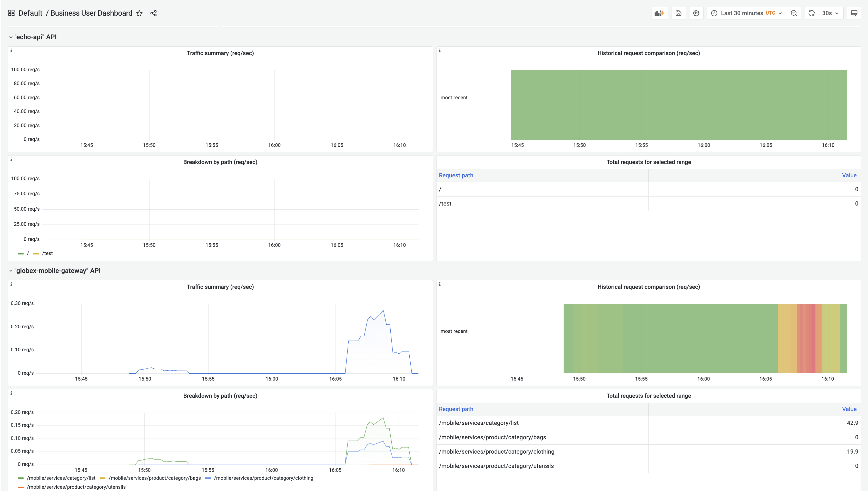Image resolution: width=868 pixels, height=491 pixels.
Task: Open the 30s refresh interval dropdown
Action: [831, 13]
